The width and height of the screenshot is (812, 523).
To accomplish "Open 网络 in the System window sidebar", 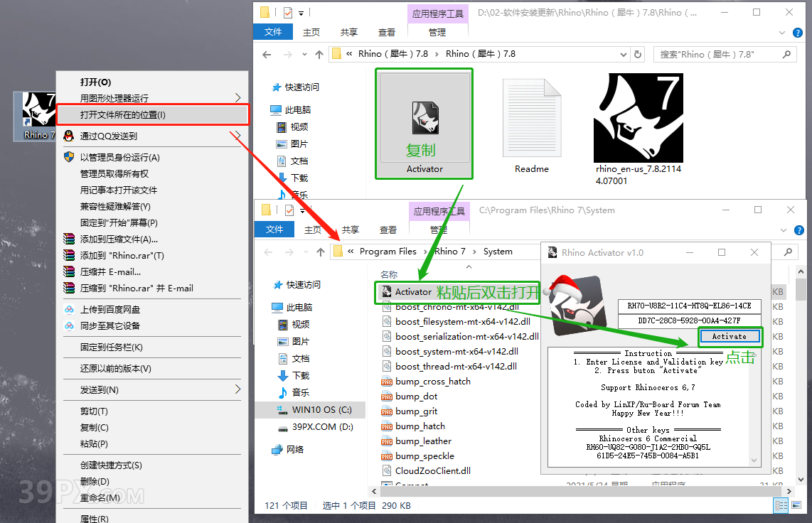I will [289, 450].
